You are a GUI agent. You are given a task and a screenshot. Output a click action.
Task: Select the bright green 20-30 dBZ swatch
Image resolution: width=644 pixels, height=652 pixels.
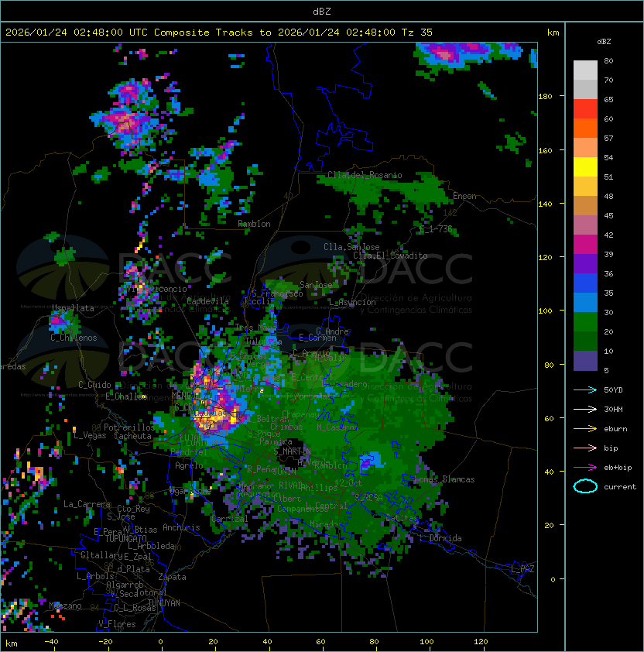pyautogui.click(x=585, y=322)
